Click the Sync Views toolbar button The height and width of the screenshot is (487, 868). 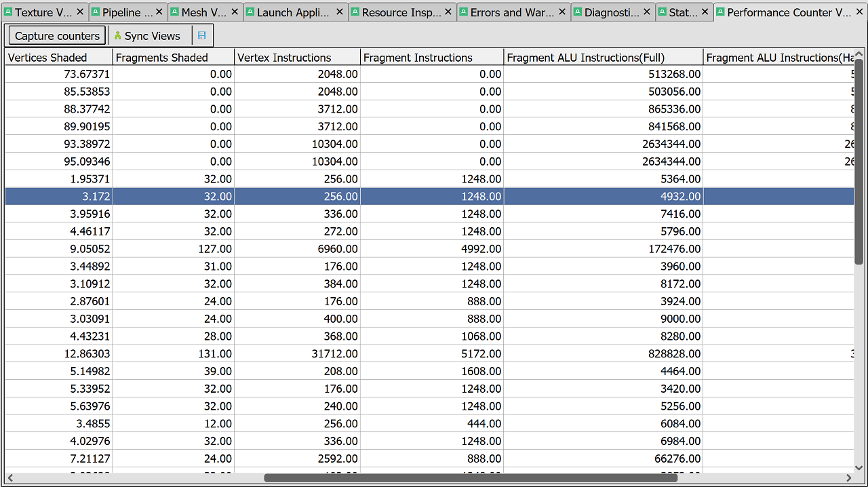coord(146,36)
